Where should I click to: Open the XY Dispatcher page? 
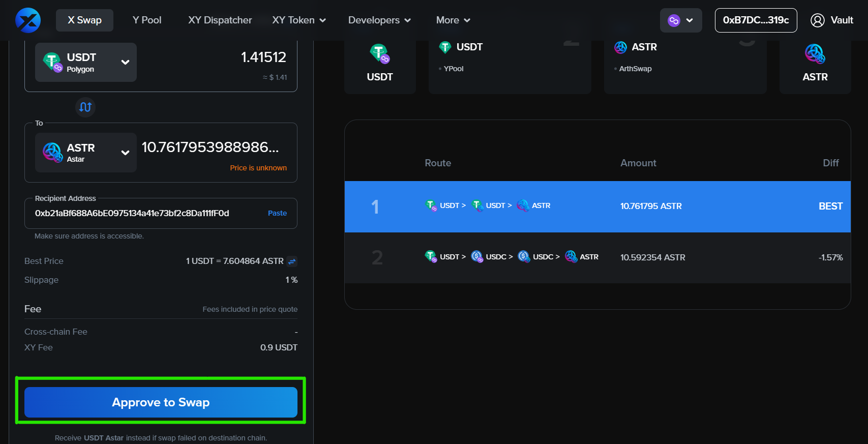tap(220, 20)
